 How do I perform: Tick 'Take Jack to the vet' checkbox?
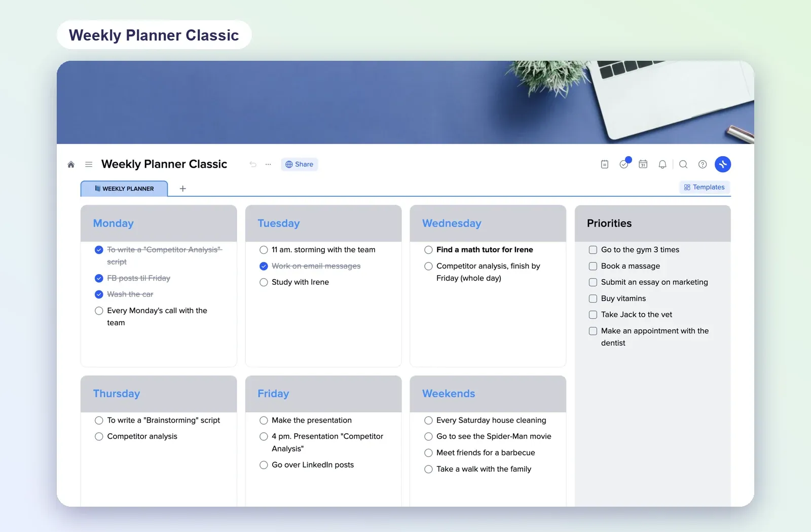click(x=593, y=315)
